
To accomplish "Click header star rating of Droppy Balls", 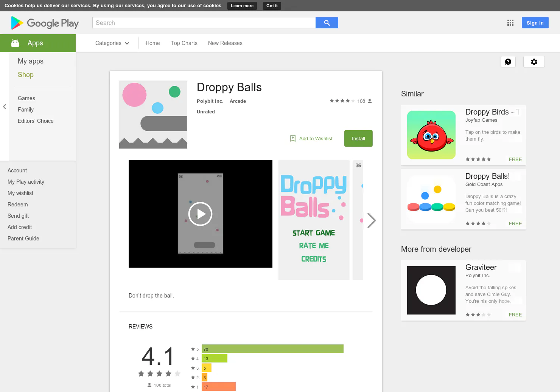I will pyautogui.click(x=342, y=101).
